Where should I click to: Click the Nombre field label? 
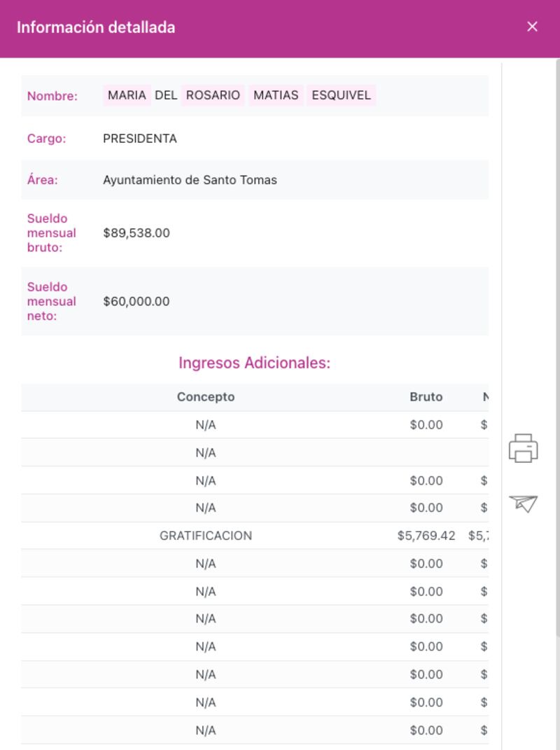[52, 96]
